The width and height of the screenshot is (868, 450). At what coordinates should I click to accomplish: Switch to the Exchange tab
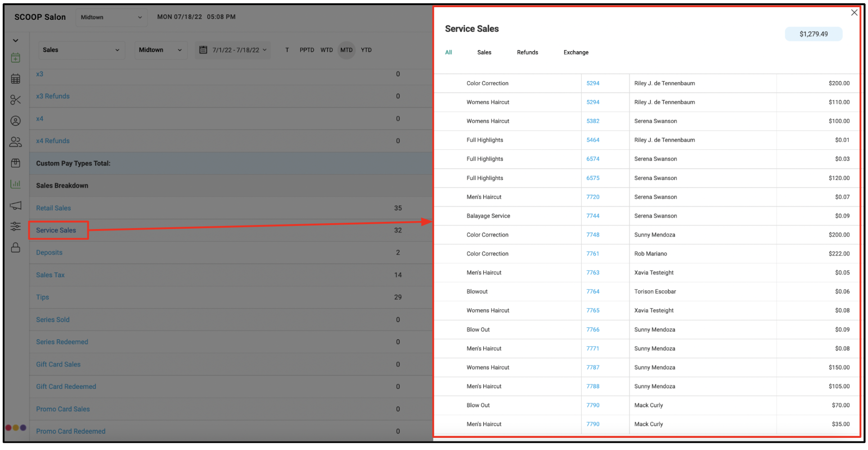[576, 52]
